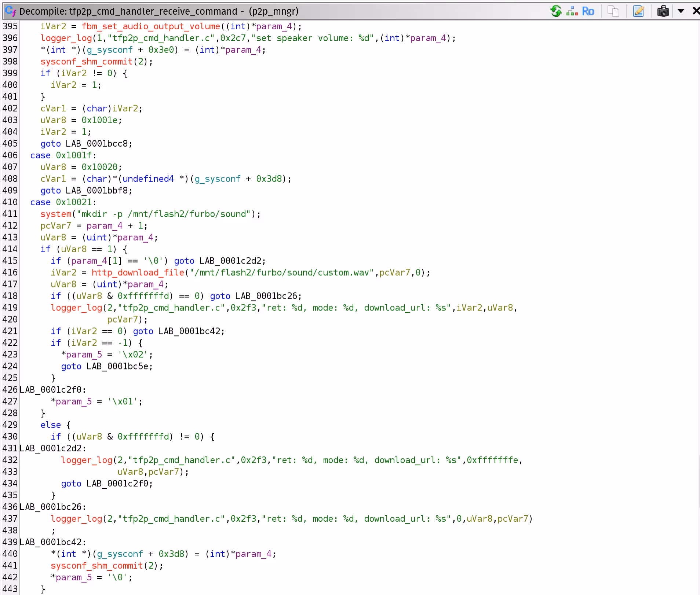700x595 pixels.
Task: Click the '\x01' character literal
Action: point(123,402)
